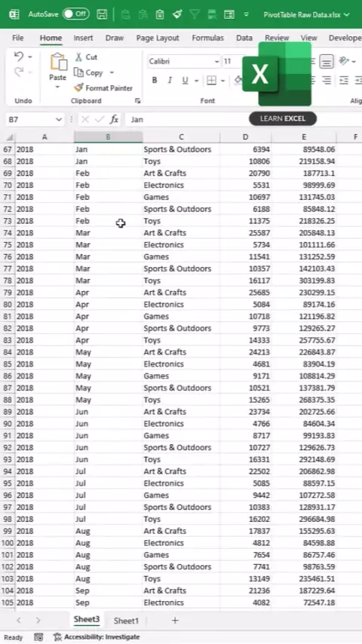Click the Borders icon in the Font group
362x644 pixels.
(x=212, y=80)
